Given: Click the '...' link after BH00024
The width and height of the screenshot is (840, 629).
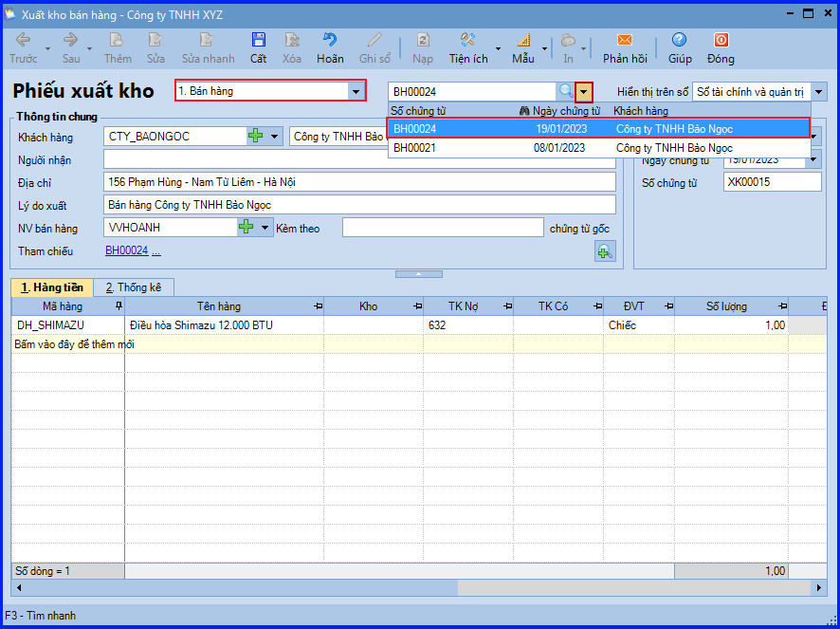Looking at the screenshot, I should (x=155, y=250).
